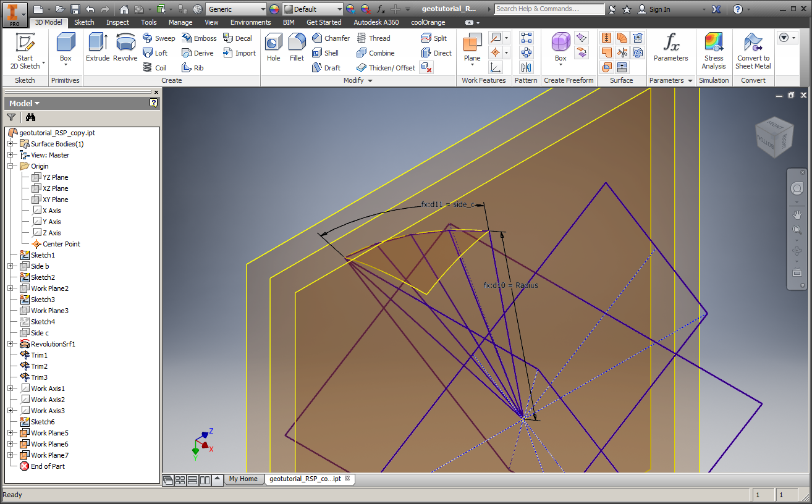Select the Fillet tool

pos(297,48)
